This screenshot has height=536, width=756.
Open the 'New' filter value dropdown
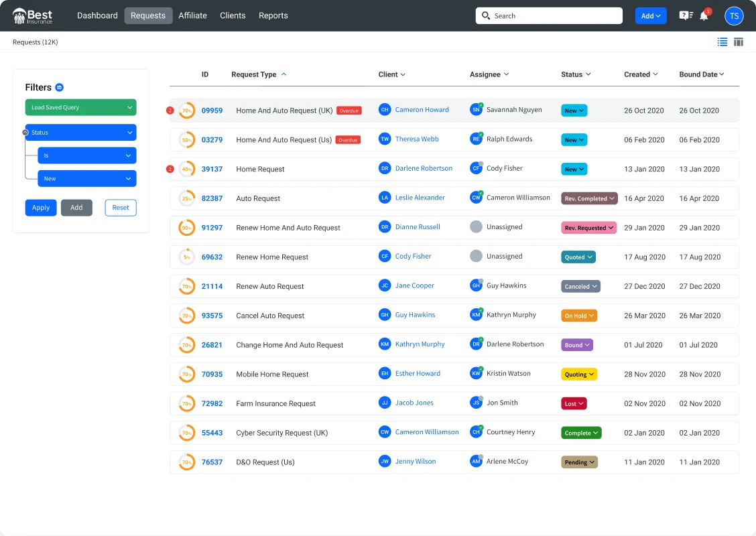pyautogui.click(x=86, y=179)
